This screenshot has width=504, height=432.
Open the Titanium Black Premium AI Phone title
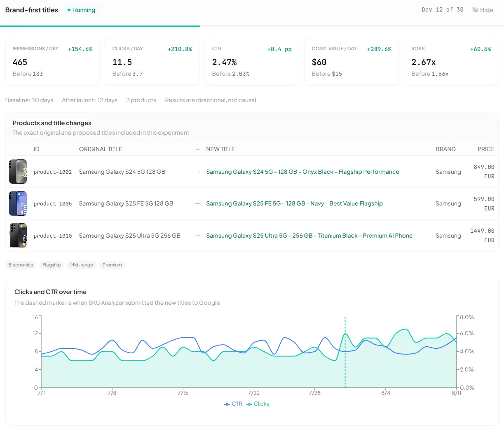(x=309, y=236)
